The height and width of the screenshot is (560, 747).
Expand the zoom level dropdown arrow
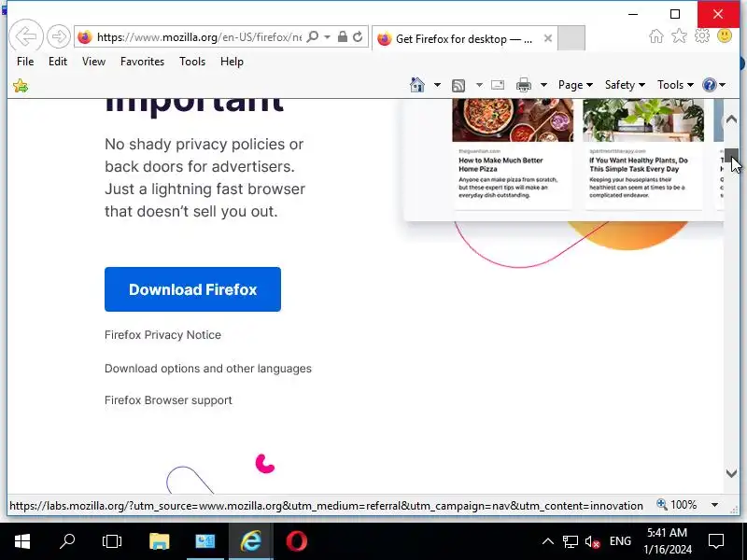coord(714,505)
